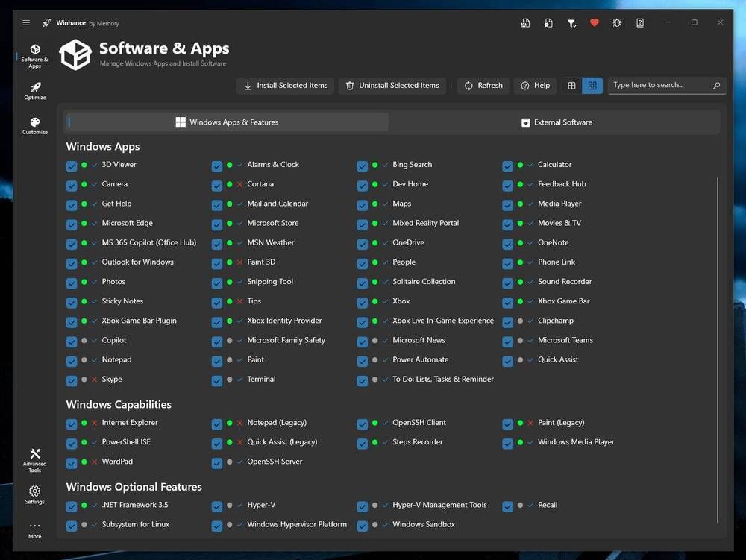This screenshot has height=560, width=746.
Task: Click the Install Selected Items button
Action: [284, 85]
